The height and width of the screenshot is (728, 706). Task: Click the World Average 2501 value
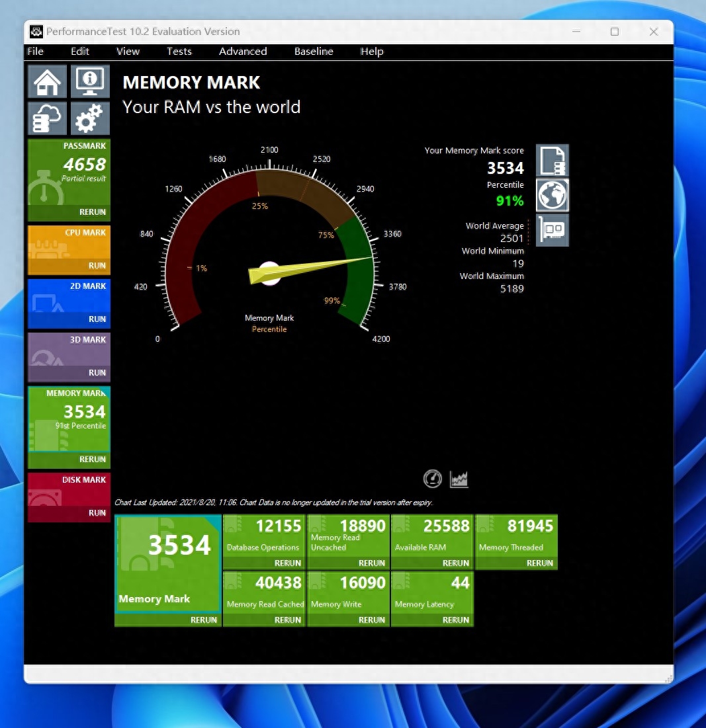[x=511, y=238]
